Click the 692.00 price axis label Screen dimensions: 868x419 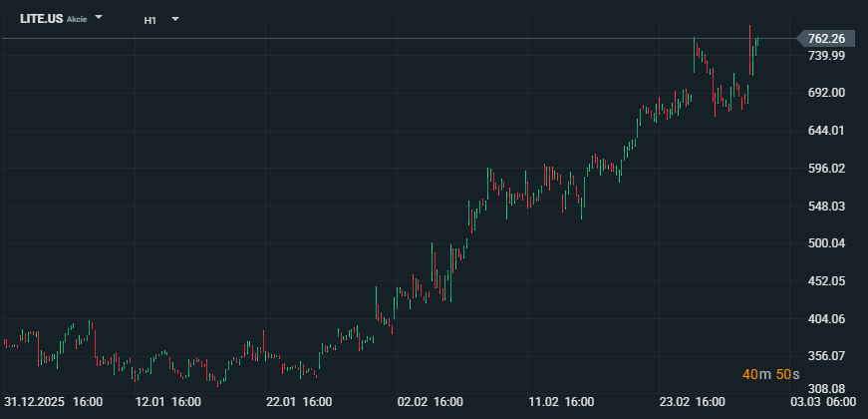click(x=826, y=93)
